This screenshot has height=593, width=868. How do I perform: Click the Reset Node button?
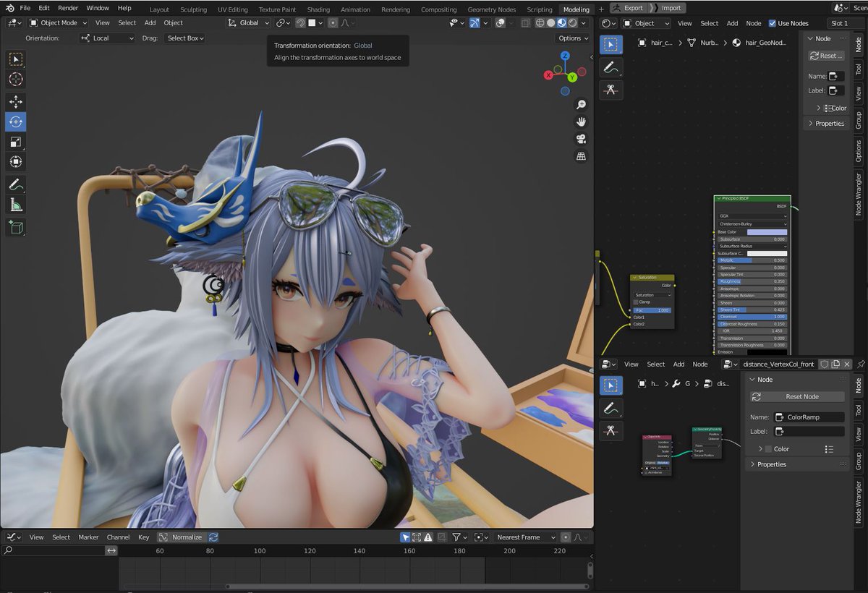point(796,397)
